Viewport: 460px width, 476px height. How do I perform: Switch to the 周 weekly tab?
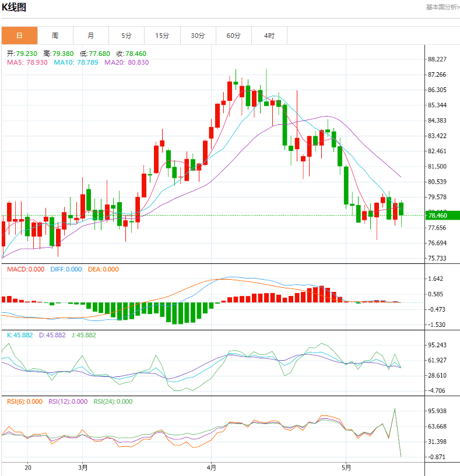[x=55, y=36]
